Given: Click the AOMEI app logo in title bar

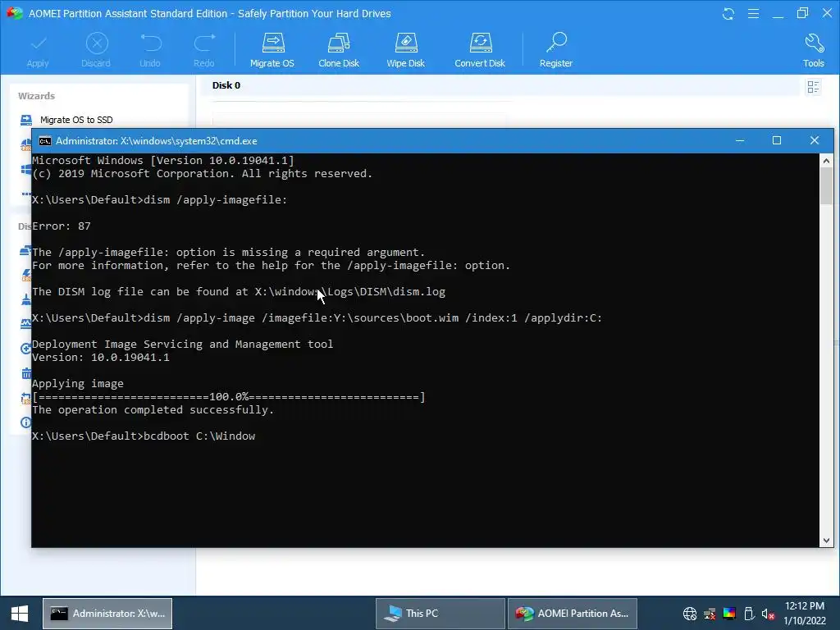Looking at the screenshot, I should coord(15,13).
